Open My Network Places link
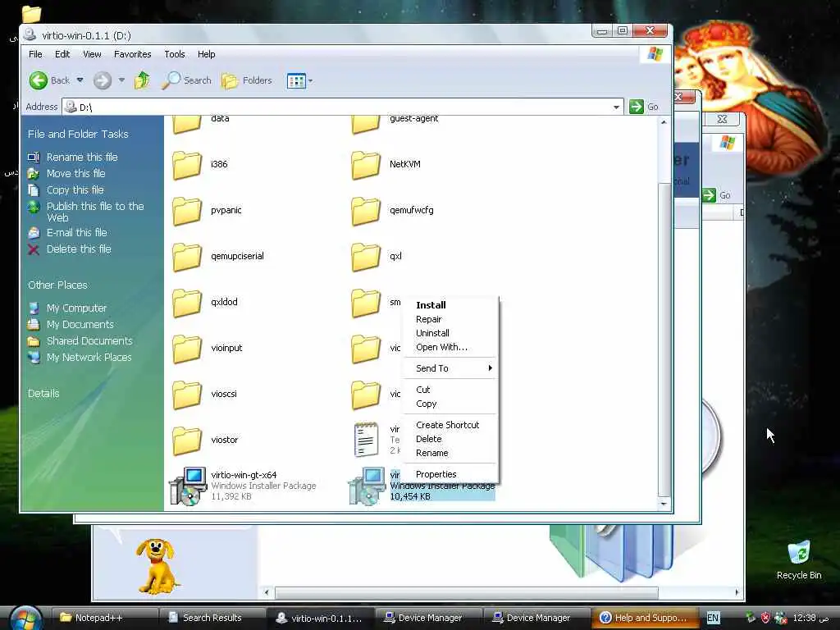The width and height of the screenshot is (840, 630). [x=89, y=358]
